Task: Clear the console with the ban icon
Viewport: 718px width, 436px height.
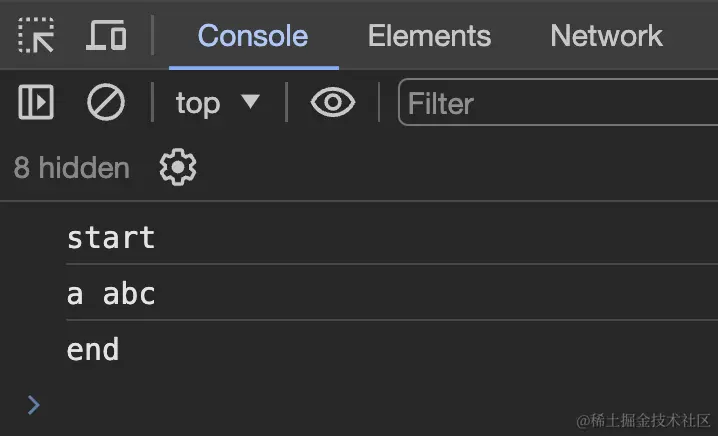Action: coord(105,103)
